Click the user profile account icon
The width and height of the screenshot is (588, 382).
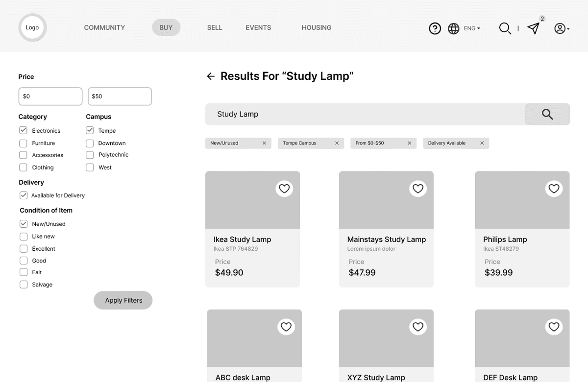[560, 28]
